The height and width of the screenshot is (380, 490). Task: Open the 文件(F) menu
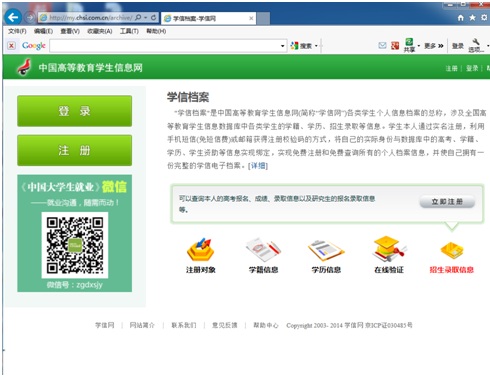coord(17,31)
